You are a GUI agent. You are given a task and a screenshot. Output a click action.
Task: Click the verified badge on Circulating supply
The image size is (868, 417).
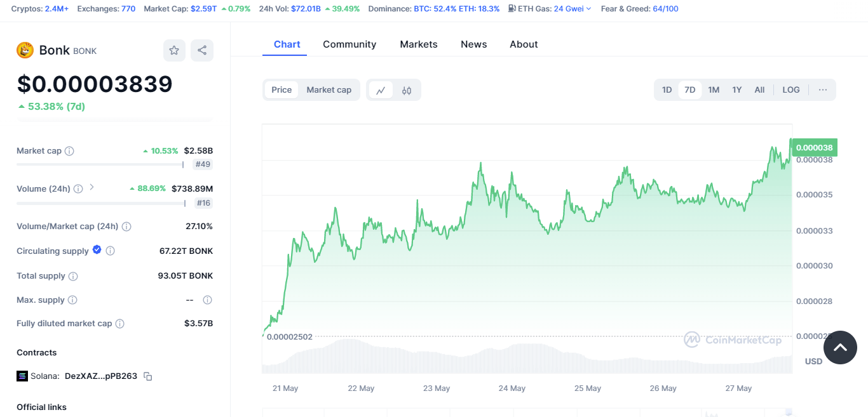tap(97, 250)
